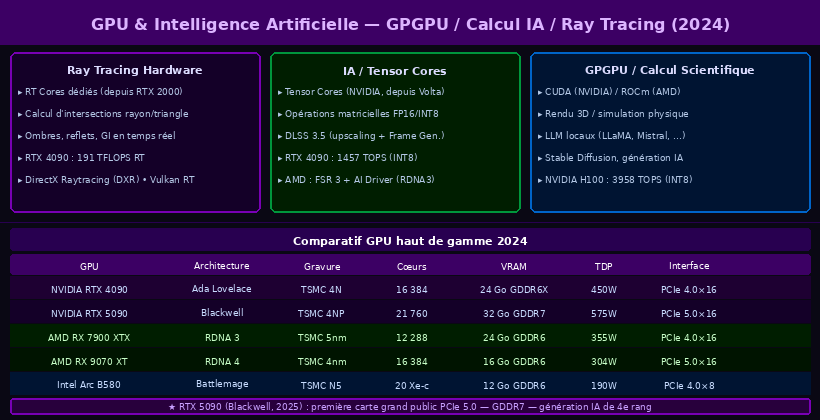This screenshot has height=420, width=820.
Task: Click 'AMD : FSR 3 + AI Driver (RDNA3)'
Action: pyautogui.click(x=359, y=180)
